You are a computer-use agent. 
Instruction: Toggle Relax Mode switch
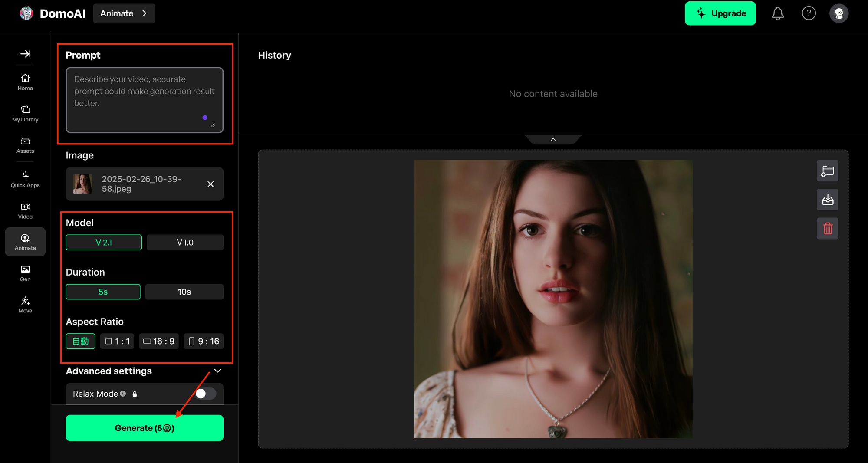click(205, 394)
